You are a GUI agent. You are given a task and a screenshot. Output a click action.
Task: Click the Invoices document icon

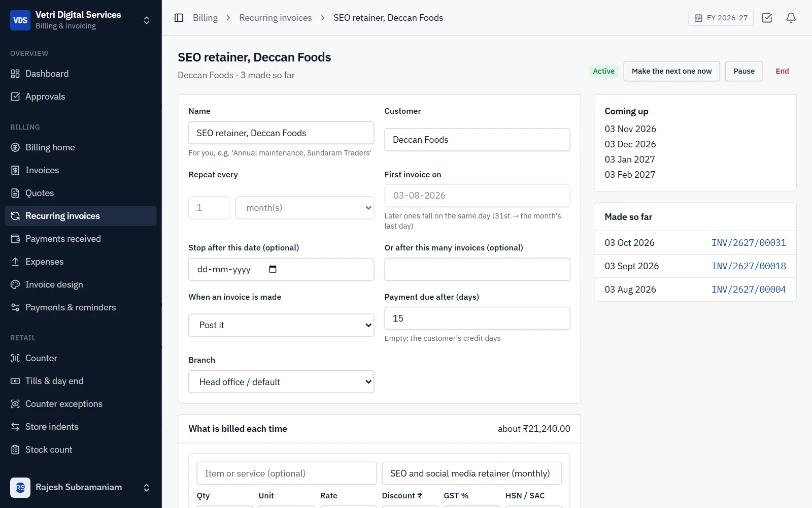tap(15, 170)
